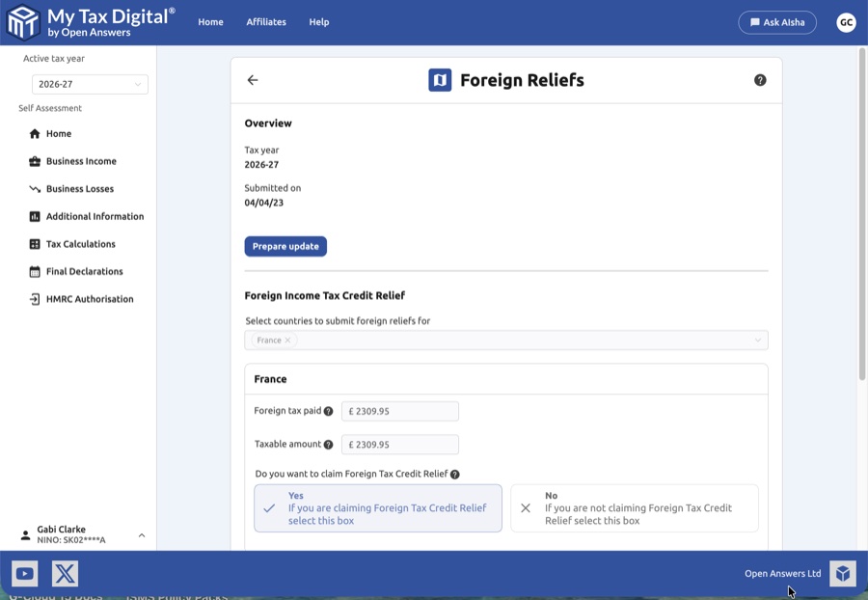The image size is (868, 600).
Task: Open the Ask Aisha chat button
Action: click(x=777, y=22)
